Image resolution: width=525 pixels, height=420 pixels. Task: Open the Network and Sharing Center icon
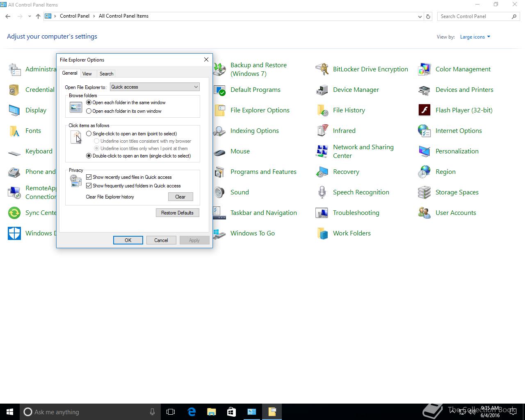(x=322, y=151)
